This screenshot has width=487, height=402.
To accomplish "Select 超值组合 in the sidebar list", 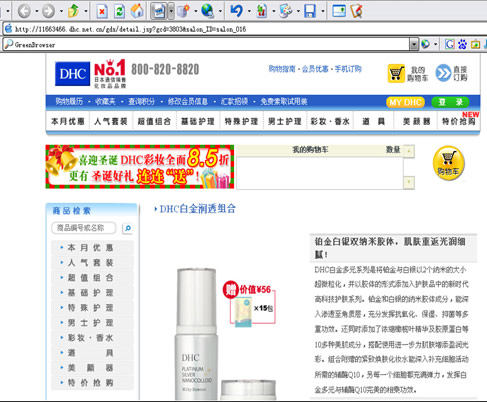I will pos(90,278).
